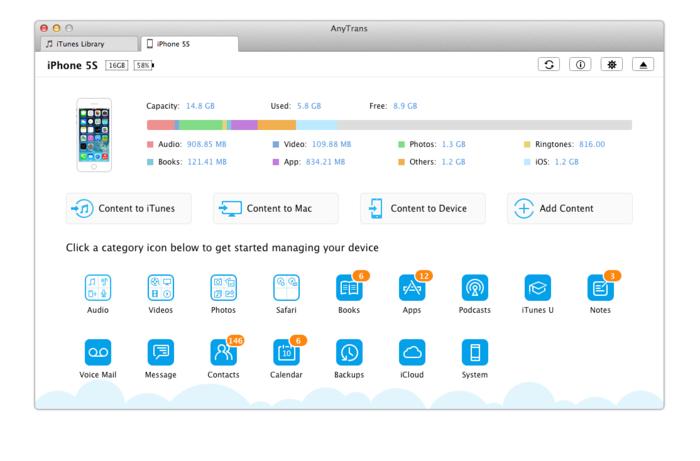
Task: Minimize the window with the yellow button
Action: (x=56, y=28)
